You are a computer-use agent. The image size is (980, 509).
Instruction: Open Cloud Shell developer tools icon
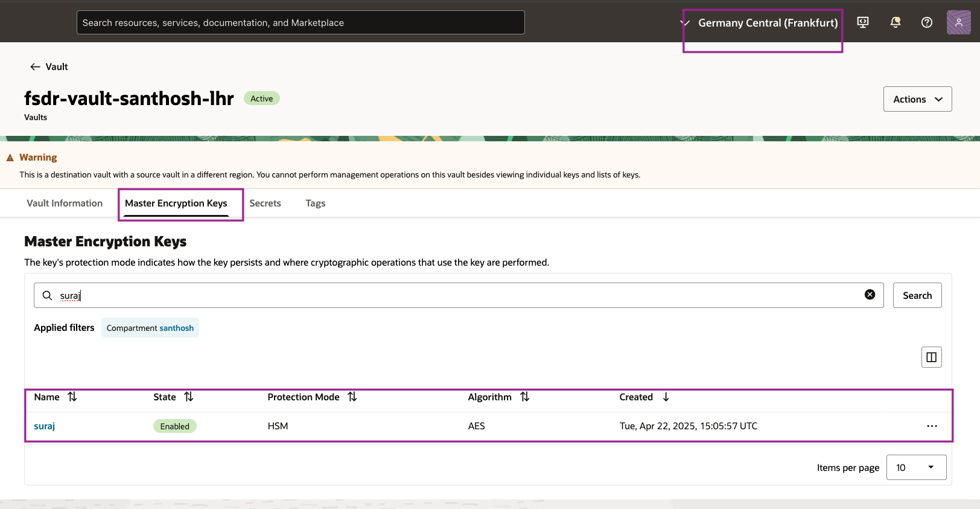863,22
